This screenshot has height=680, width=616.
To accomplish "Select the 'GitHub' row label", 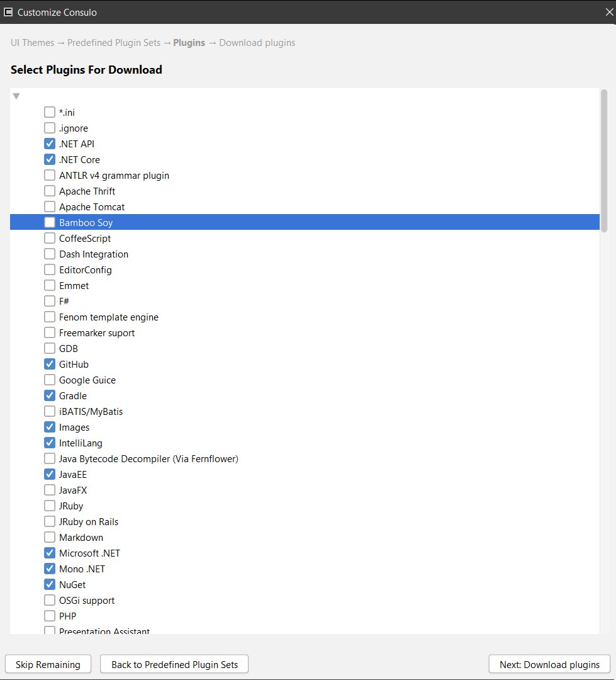I will tap(74, 365).
